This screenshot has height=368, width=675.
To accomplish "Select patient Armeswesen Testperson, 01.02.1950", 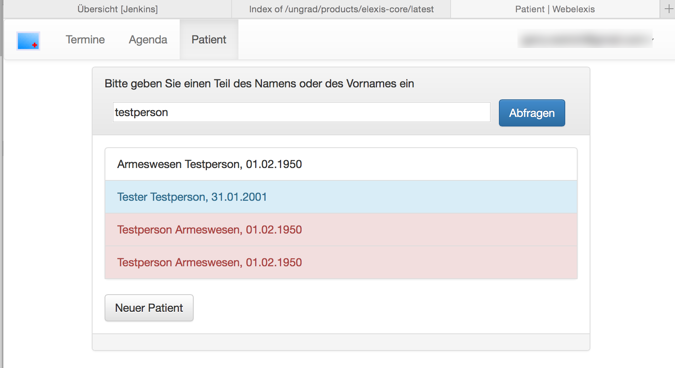I will [x=341, y=164].
